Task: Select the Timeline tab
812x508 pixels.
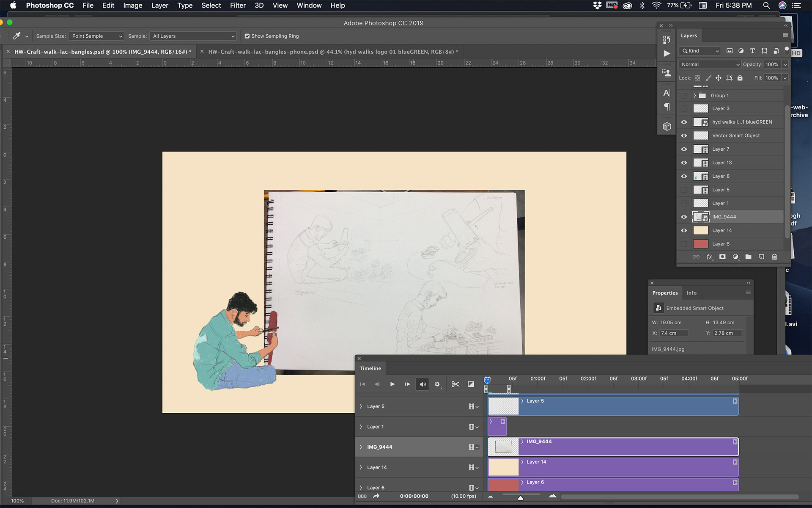Action: [x=370, y=368]
